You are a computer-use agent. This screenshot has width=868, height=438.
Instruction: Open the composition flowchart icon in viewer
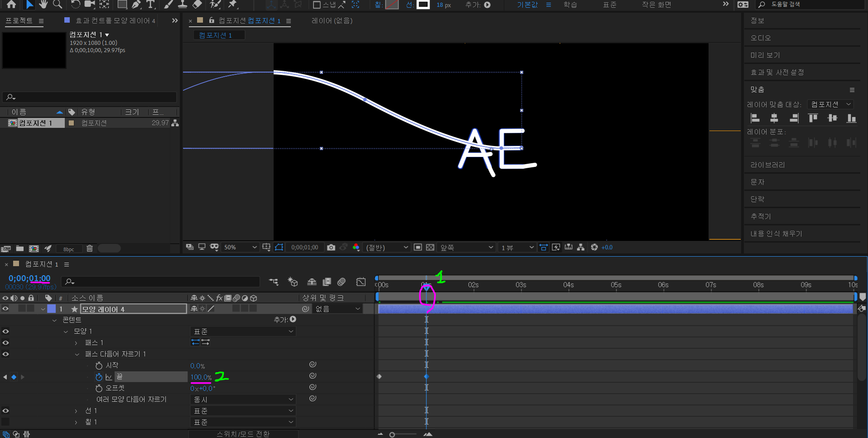(581, 247)
